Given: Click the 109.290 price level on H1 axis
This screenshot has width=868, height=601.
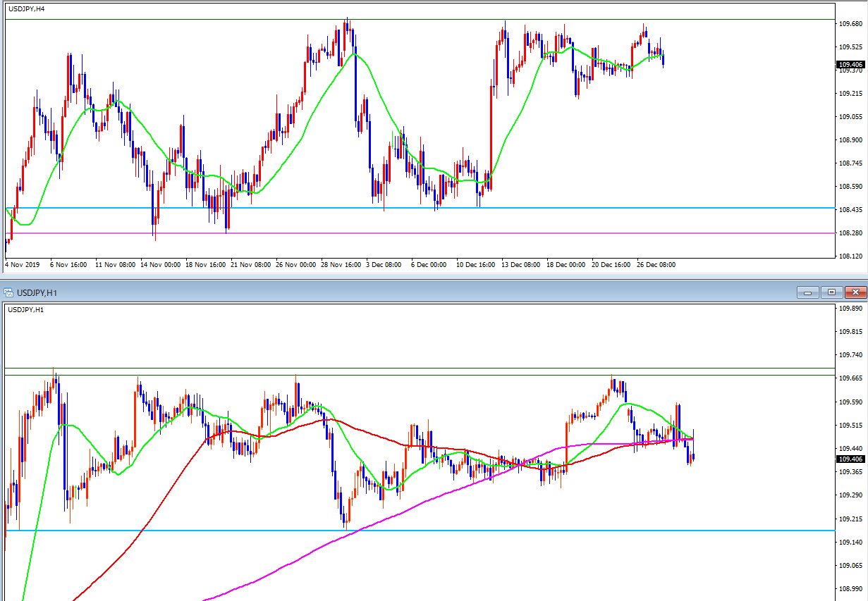Looking at the screenshot, I should 851,495.
